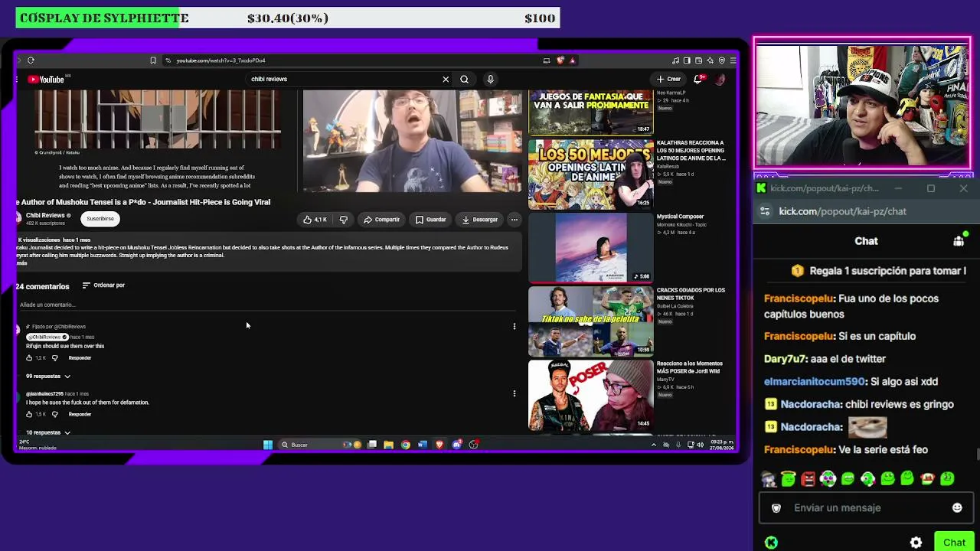Open 'Los 50 Mejores Openings Latinos' thumbnail
This screenshot has height=551, width=980.
point(591,173)
